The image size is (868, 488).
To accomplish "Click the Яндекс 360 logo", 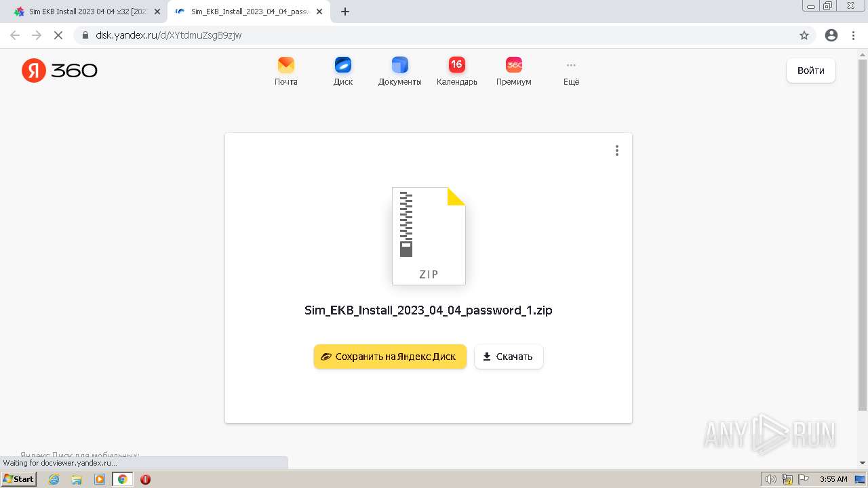I will (60, 70).
